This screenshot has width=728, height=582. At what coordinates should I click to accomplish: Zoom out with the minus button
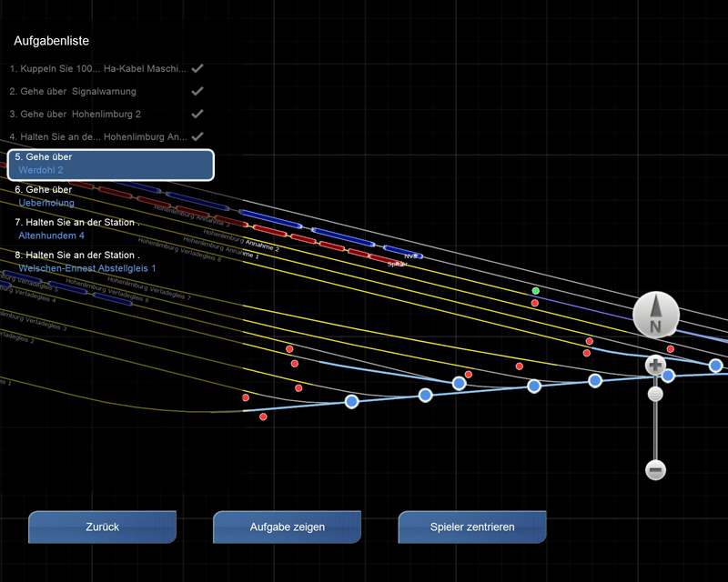[x=655, y=469]
